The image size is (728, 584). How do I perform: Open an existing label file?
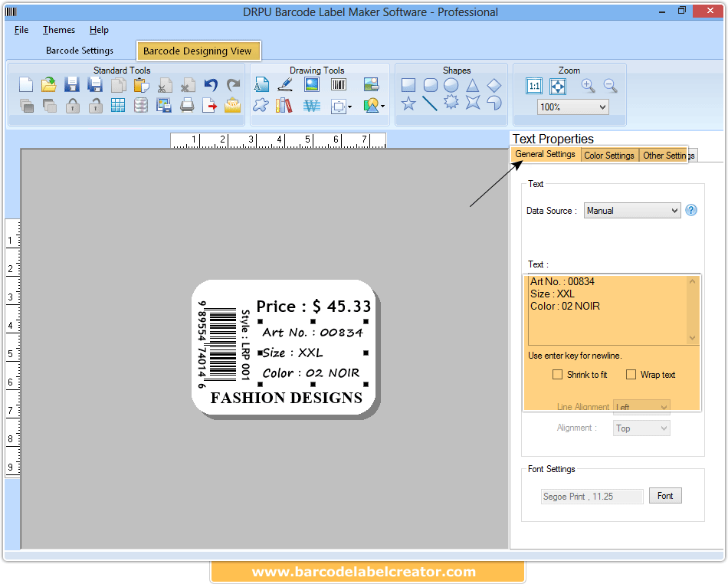49,85
